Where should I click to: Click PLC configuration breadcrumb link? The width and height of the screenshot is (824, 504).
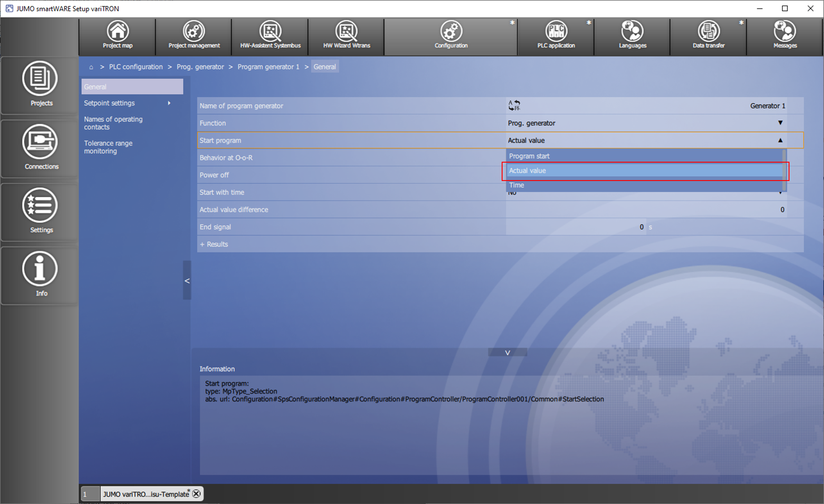click(136, 67)
